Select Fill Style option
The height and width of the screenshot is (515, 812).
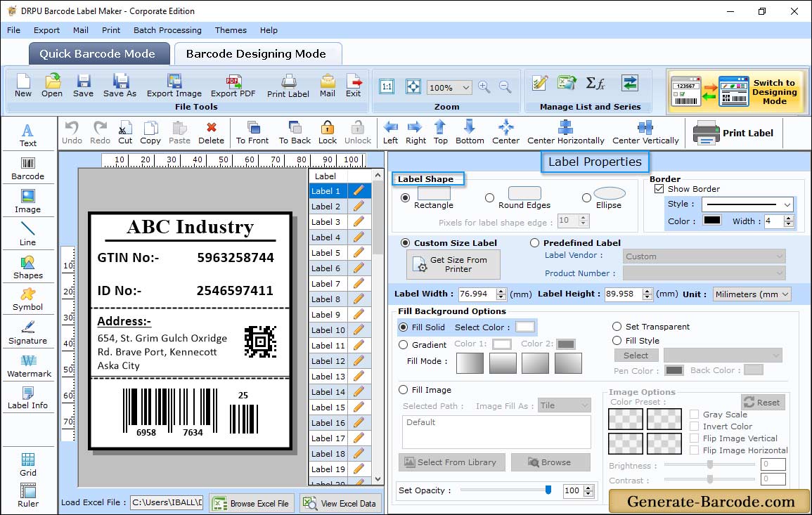[617, 341]
